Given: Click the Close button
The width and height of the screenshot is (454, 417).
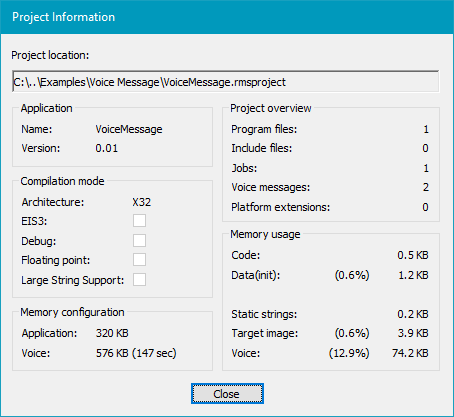Looking at the screenshot, I should 227,394.
